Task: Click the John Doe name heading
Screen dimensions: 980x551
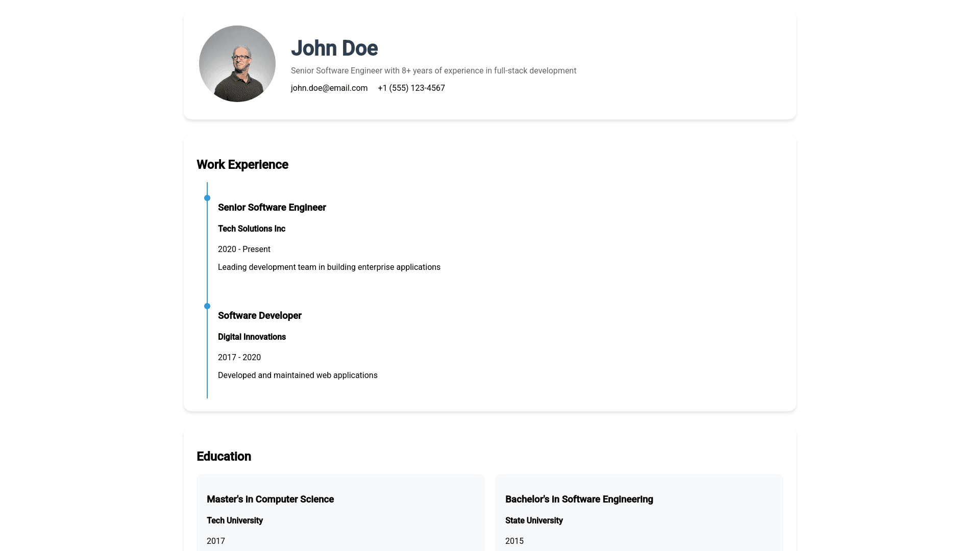Action: point(334,48)
